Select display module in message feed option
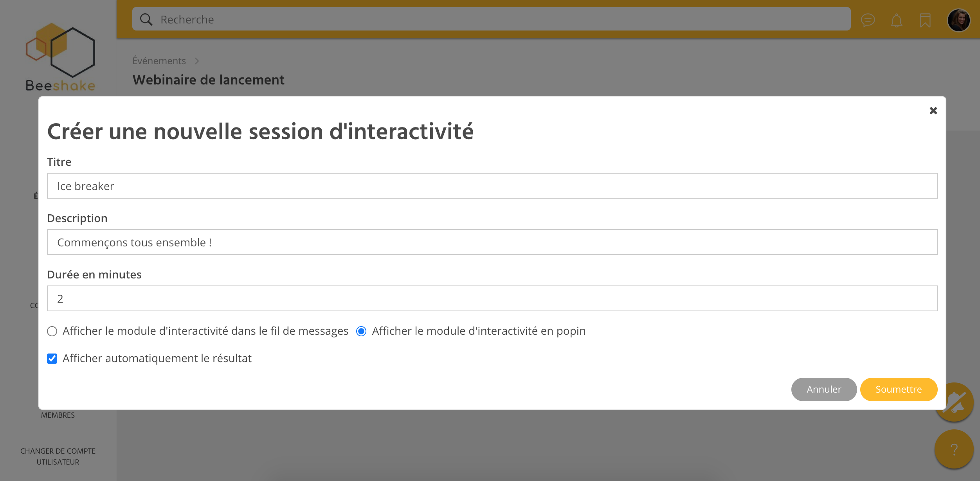The image size is (980, 481). 52,331
